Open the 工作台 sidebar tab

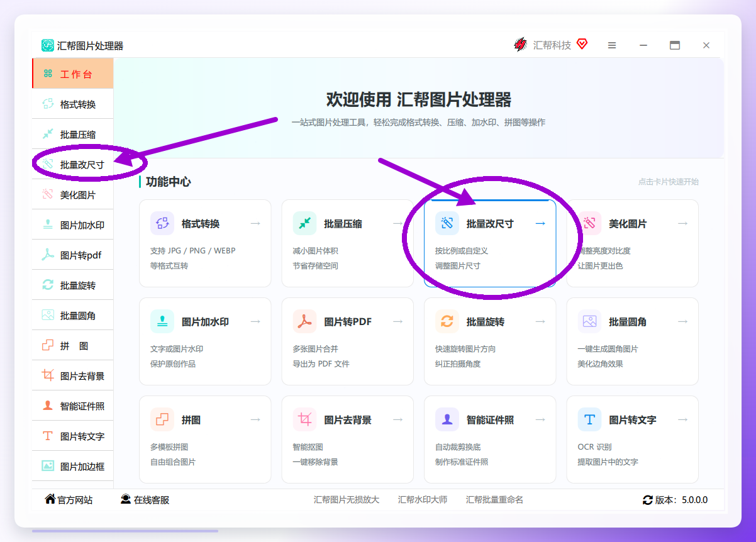click(x=73, y=74)
